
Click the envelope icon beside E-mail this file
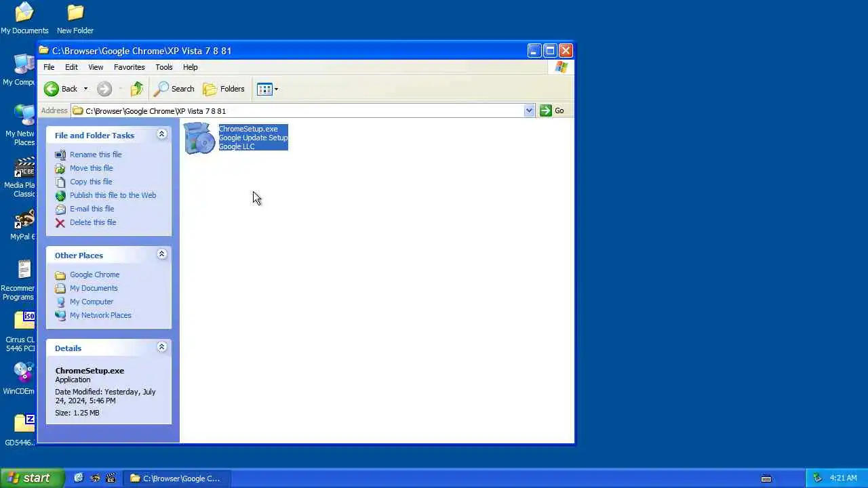[60, 209]
